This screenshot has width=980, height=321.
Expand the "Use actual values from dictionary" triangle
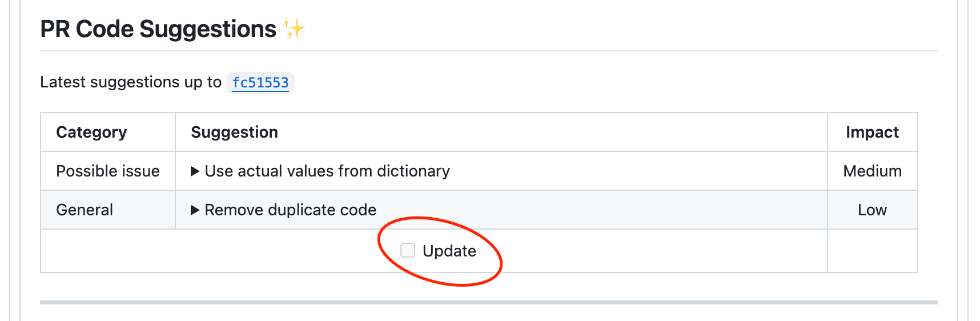tap(195, 171)
